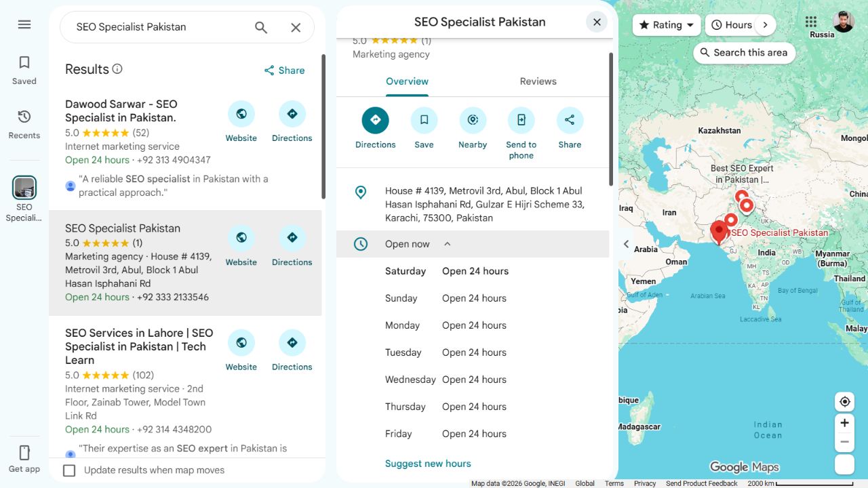The height and width of the screenshot is (488, 868).
Task: Open the Google apps grid
Action: tap(811, 22)
